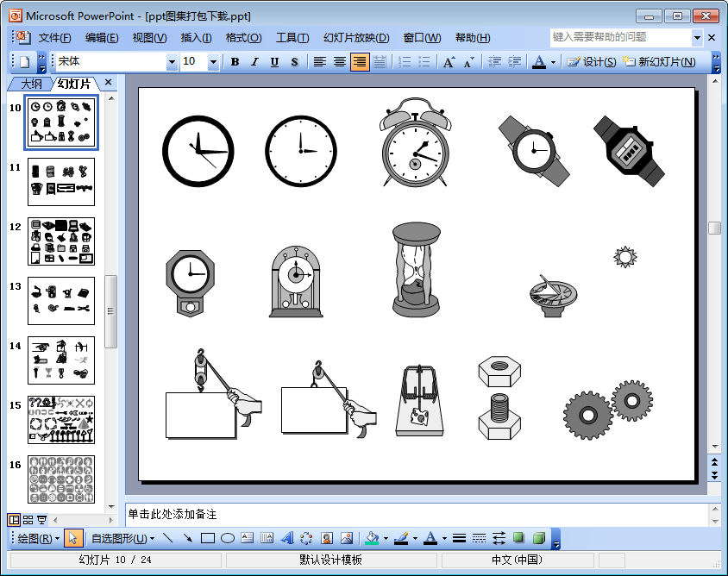This screenshot has height=576, width=728.
Task: Open the font name dropdown
Action: click(x=172, y=62)
